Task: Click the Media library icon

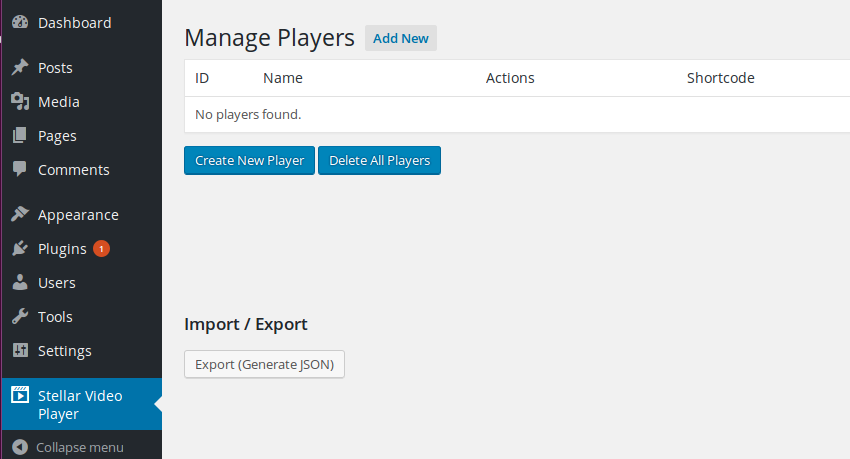Action: pos(20,101)
